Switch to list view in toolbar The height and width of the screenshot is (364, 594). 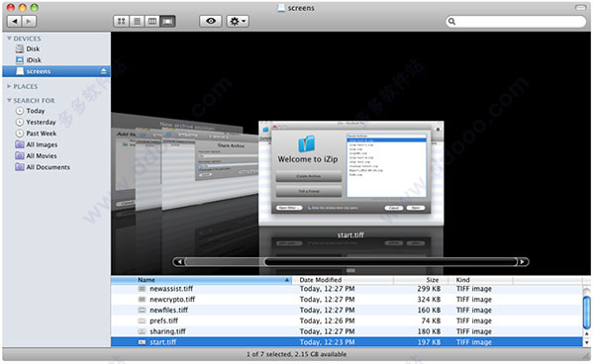137,21
